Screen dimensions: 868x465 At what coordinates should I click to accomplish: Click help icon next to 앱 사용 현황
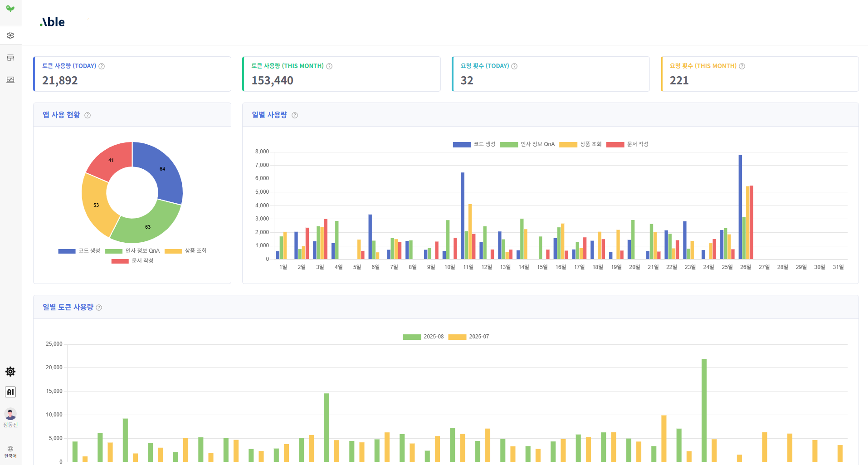coord(88,115)
